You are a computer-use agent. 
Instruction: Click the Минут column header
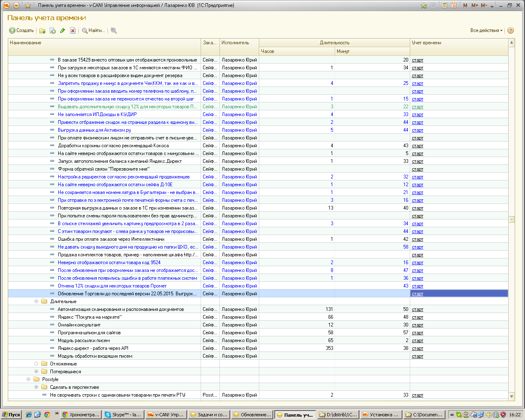(372, 51)
